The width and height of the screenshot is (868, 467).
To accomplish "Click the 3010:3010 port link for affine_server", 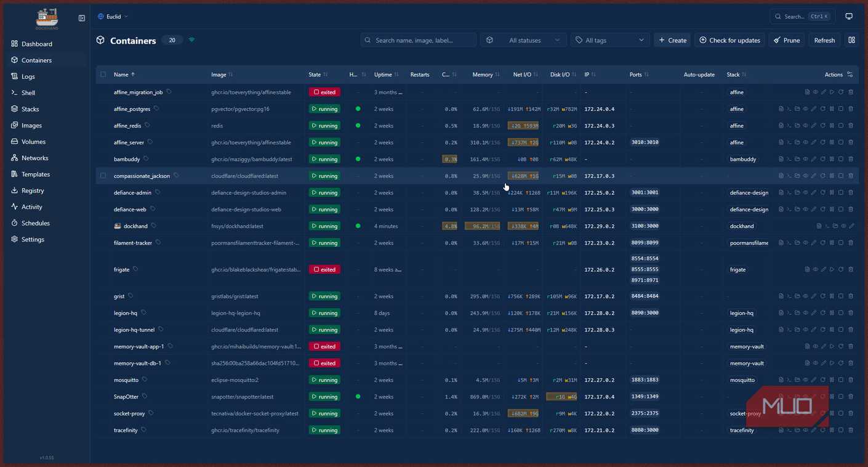I will click(x=645, y=142).
